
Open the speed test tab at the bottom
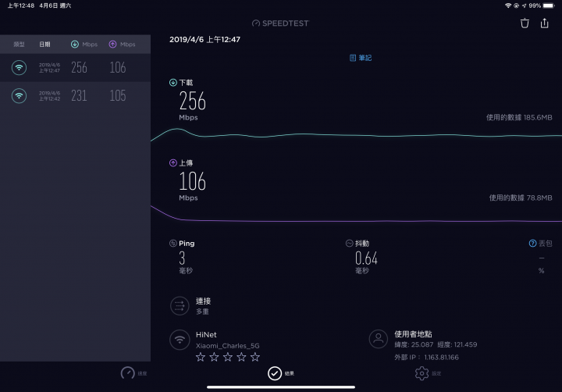133,373
